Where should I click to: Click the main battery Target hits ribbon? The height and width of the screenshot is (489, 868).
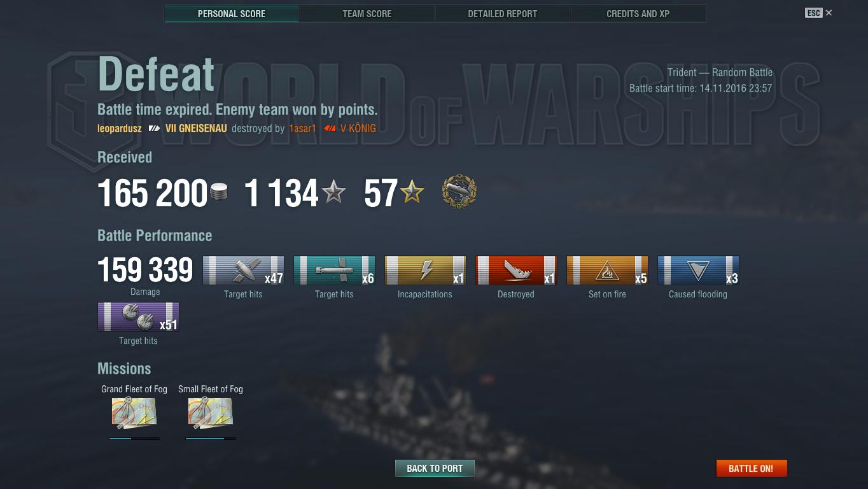click(243, 271)
